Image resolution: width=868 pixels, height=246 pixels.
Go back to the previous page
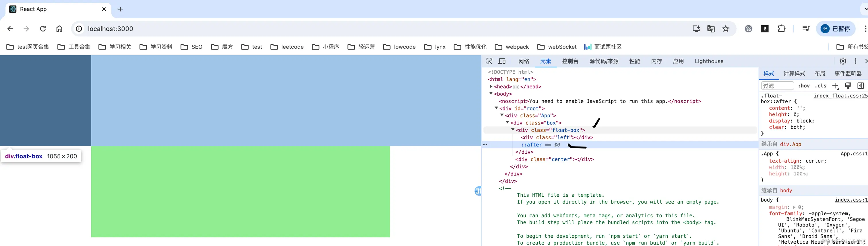coord(10,29)
